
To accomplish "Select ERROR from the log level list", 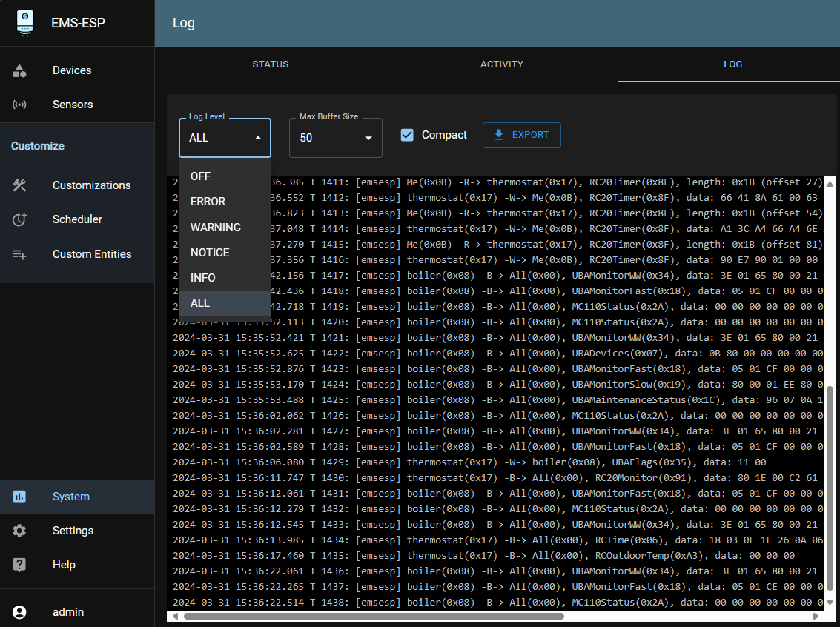I will coord(208,202).
